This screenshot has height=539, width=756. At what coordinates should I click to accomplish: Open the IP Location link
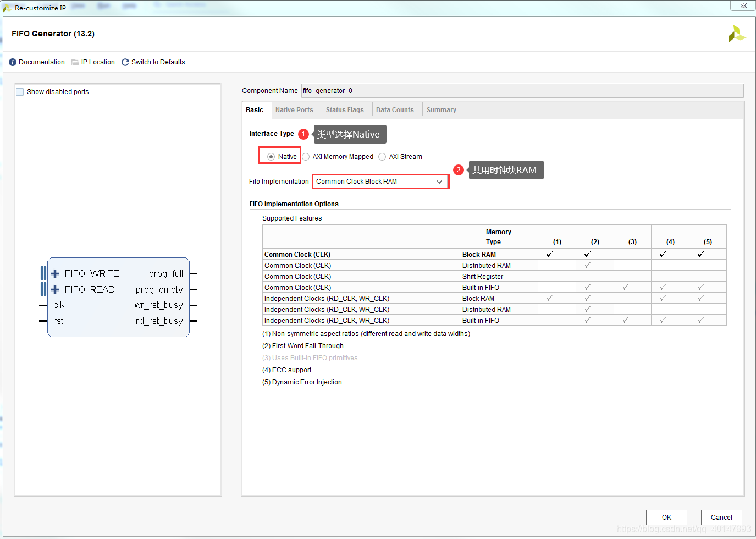(x=98, y=62)
